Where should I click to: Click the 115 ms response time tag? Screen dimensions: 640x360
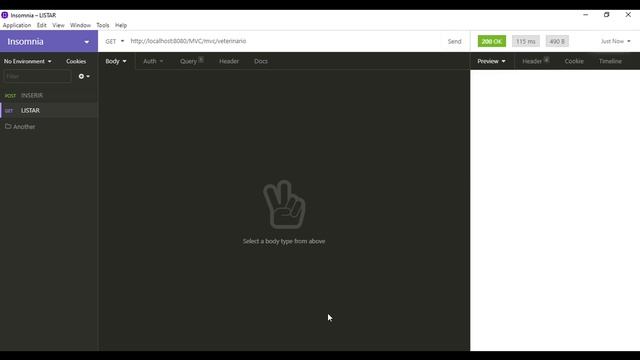(526, 41)
